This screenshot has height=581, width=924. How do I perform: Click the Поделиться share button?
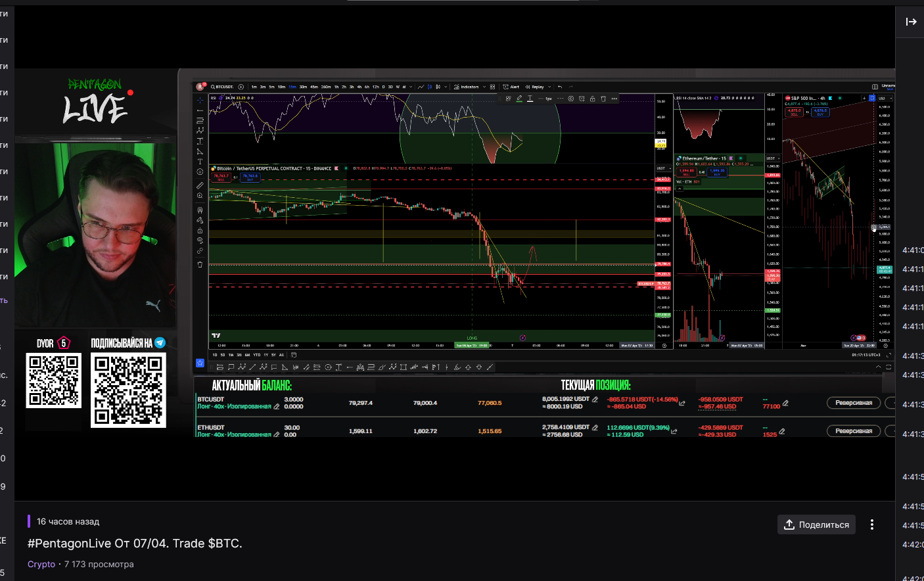coord(816,524)
